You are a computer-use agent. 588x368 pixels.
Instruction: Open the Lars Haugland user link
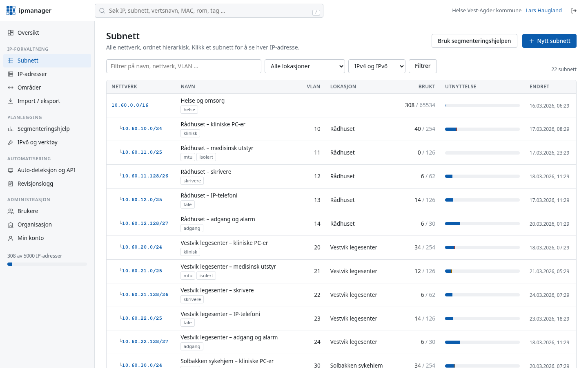click(543, 11)
